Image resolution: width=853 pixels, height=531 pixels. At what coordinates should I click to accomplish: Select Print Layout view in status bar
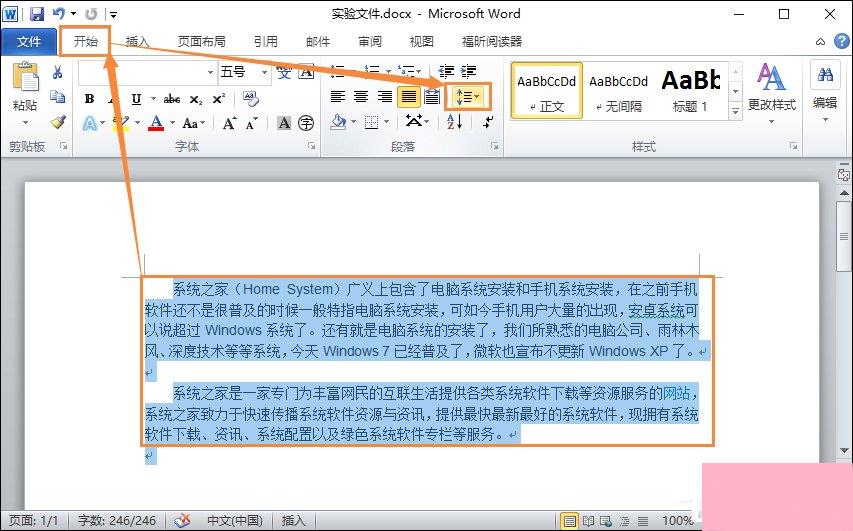(570, 521)
